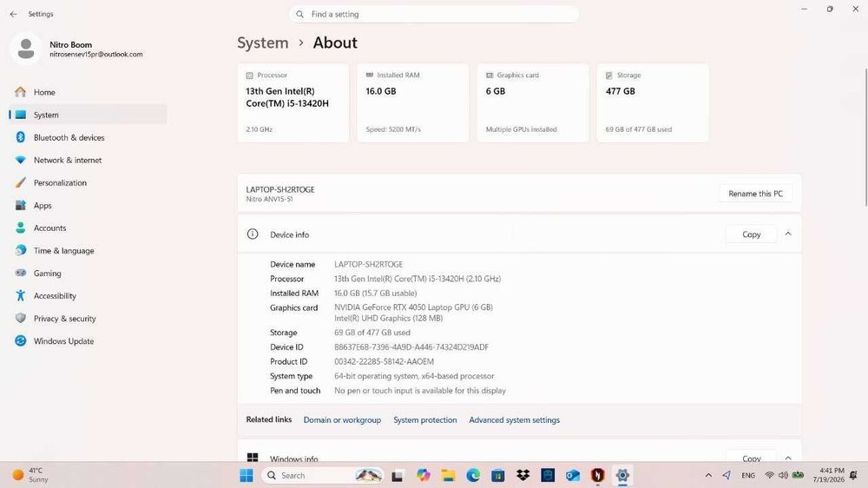
Task: Click the 16.0 GB (15.7 GB usable) text
Action: point(375,293)
